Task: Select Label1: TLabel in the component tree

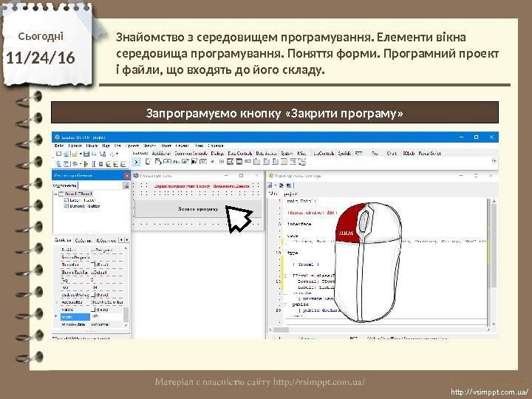Action: pyautogui.click(x=83, y=200)
